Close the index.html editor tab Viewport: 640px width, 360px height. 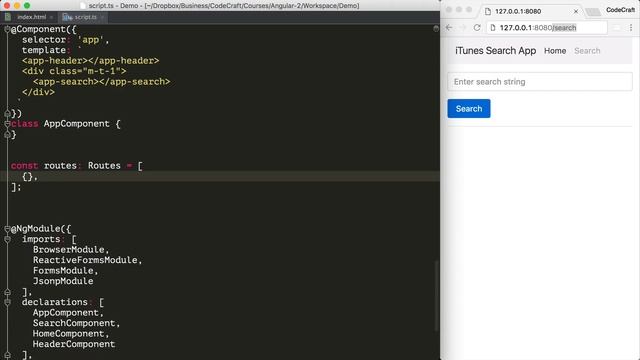[x=51, y=17]
